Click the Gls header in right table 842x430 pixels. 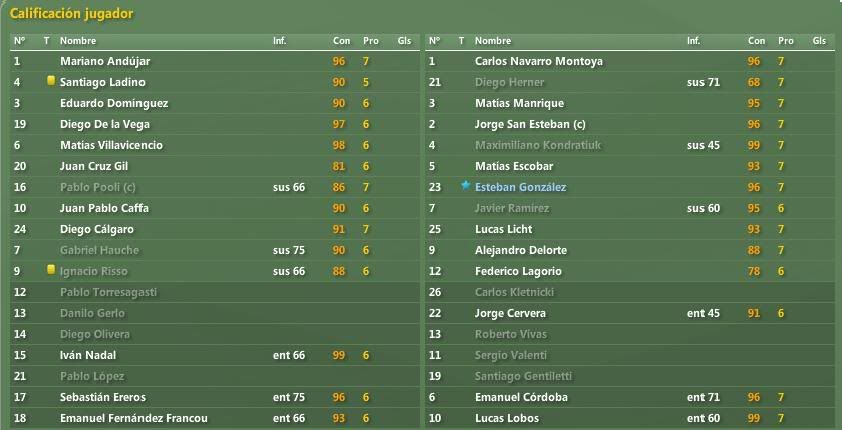click(x=819, y=41)
